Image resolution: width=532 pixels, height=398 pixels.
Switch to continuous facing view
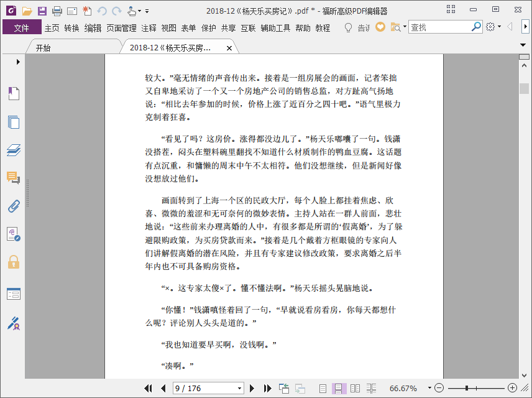[x=371, y=388]
